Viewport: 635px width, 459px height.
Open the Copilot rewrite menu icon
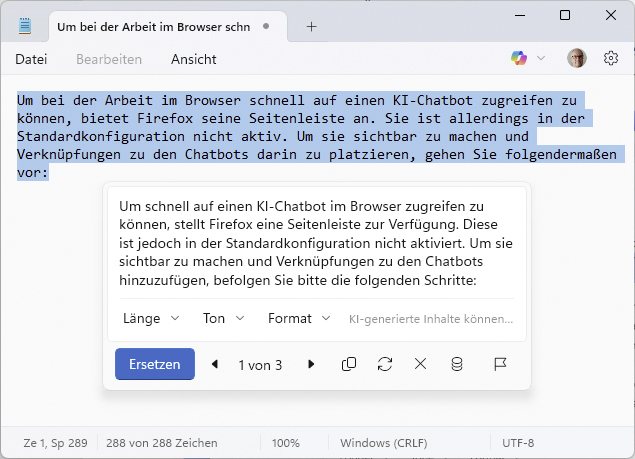(x=519, y=58)
